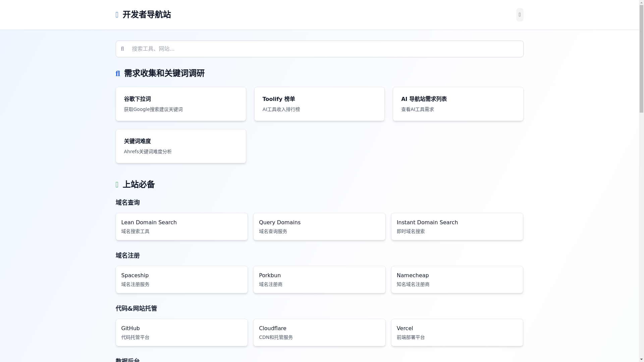Open the Vercel card
The height and width of the screenshot is (362, 644).
457,333
